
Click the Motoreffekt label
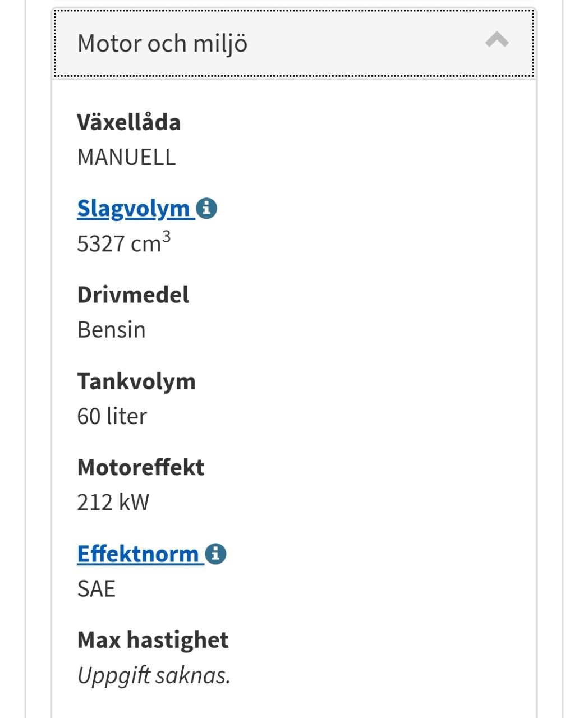pyautogui.click(x=140, y=467)
